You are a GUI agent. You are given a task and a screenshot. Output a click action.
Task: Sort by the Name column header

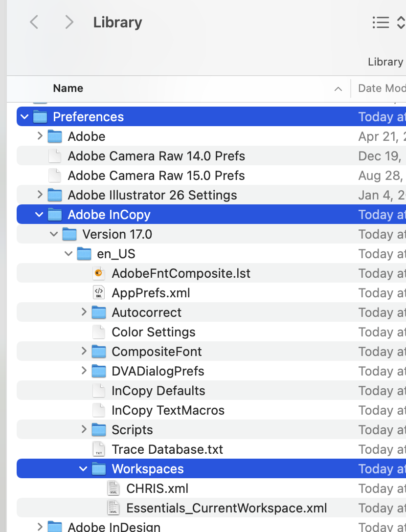tap(68, 88)
